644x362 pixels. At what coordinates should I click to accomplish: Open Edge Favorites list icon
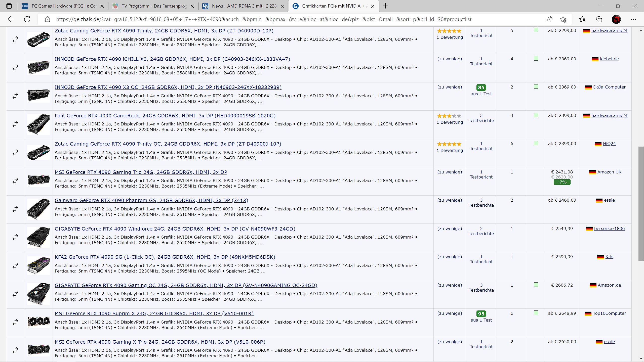(582, 19)
